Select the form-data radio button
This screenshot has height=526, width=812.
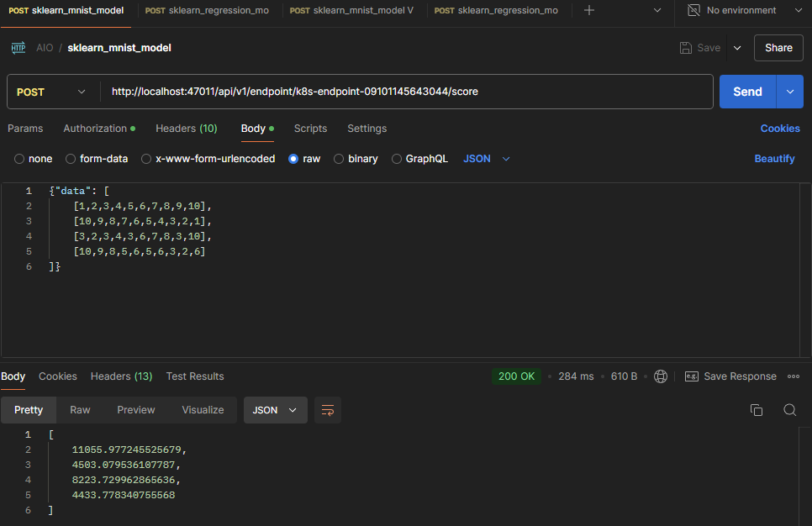(71, 159)
